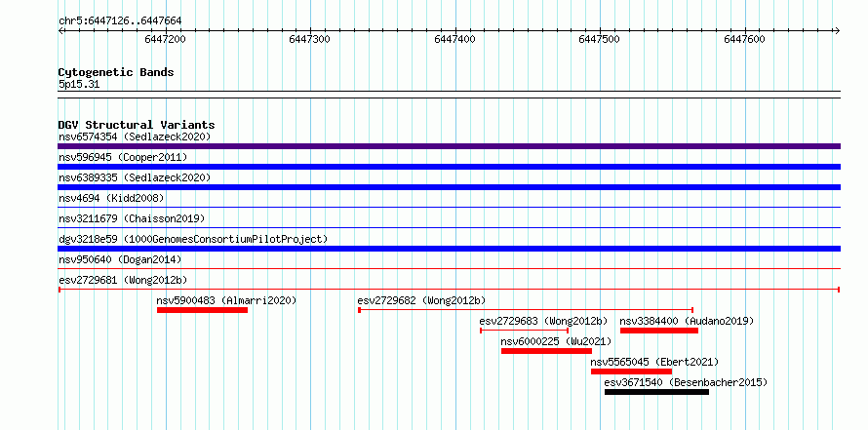
Task: Click the nsv6574354 (Sedlazeck2020) label
Action: pyautogui.click(x=135, y=137)
